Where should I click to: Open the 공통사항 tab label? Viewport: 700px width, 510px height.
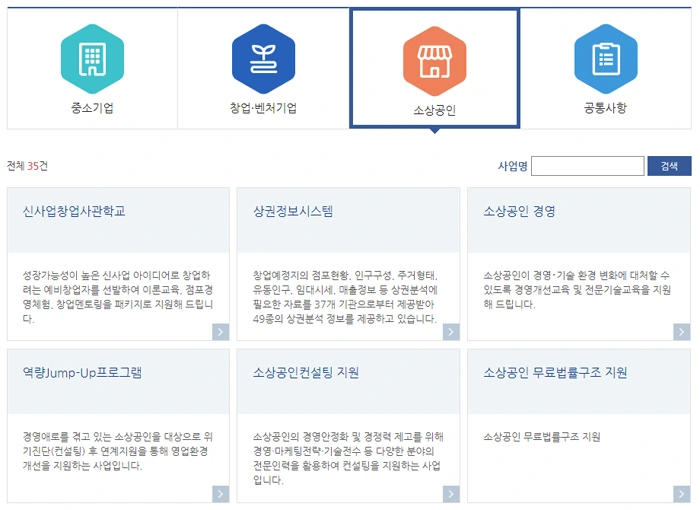[606, 108]
